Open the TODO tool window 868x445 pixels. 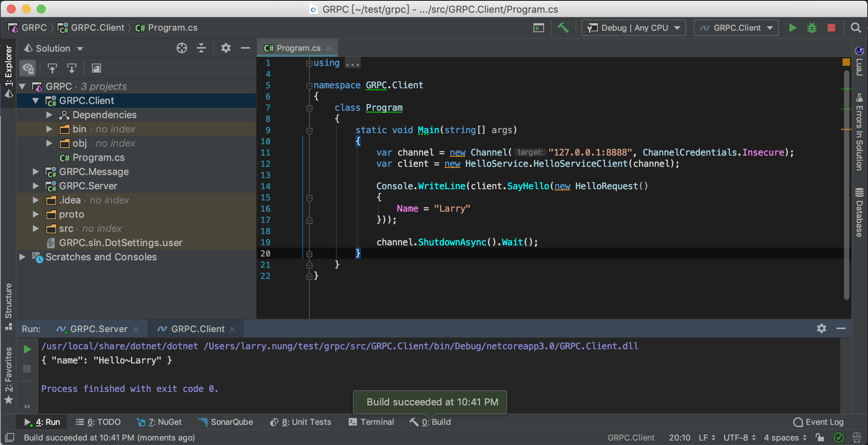pyautogui.click(x=98, y=422)
